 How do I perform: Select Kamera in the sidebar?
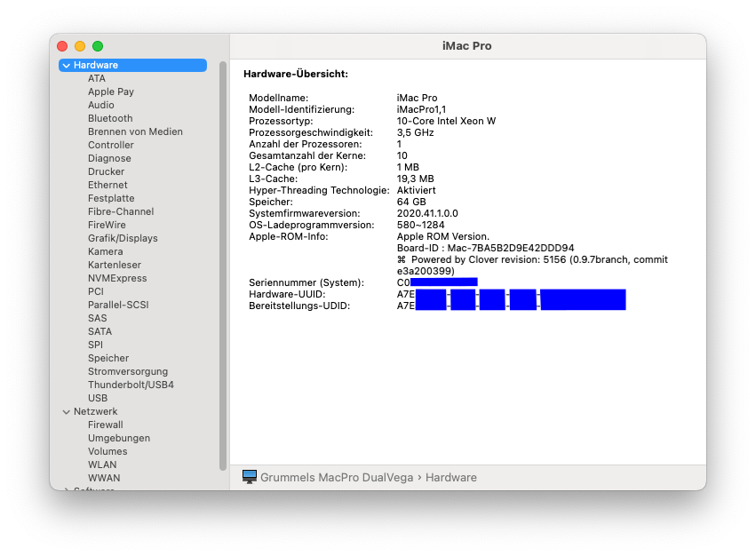pos(105,251)
